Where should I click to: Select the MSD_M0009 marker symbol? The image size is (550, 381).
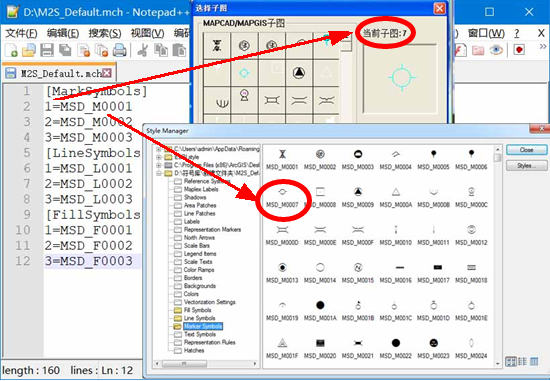pos(357,197)
